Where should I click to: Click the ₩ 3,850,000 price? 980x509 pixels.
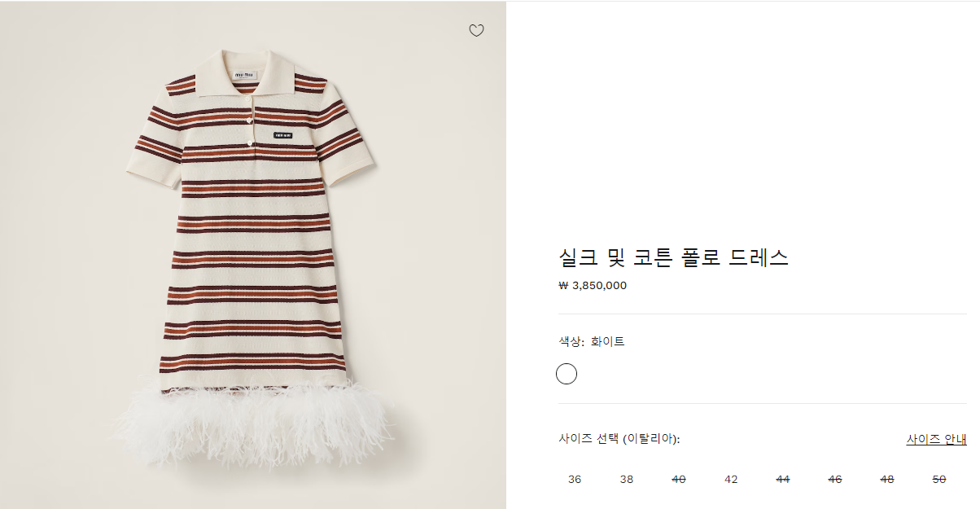[x=593, y=286]
